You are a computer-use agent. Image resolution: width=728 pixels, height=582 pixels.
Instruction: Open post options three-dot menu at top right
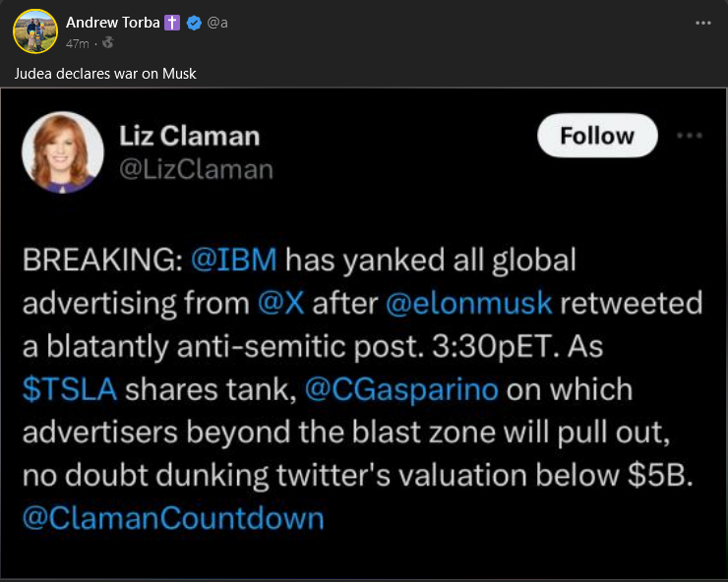[x=703, y=23]
